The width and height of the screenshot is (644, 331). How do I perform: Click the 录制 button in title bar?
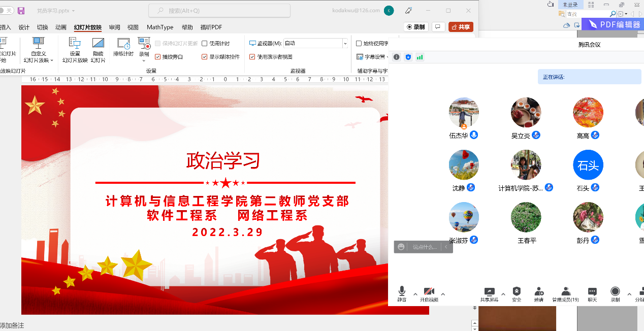[x=416, y=27]
